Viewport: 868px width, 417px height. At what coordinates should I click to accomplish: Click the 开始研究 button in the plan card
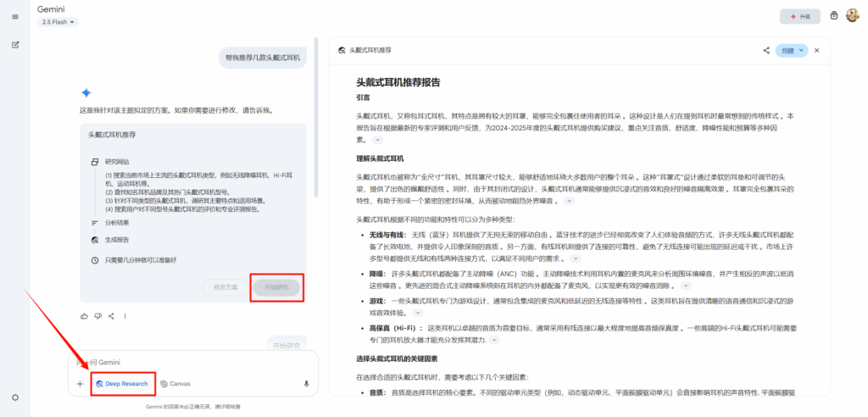276,287
